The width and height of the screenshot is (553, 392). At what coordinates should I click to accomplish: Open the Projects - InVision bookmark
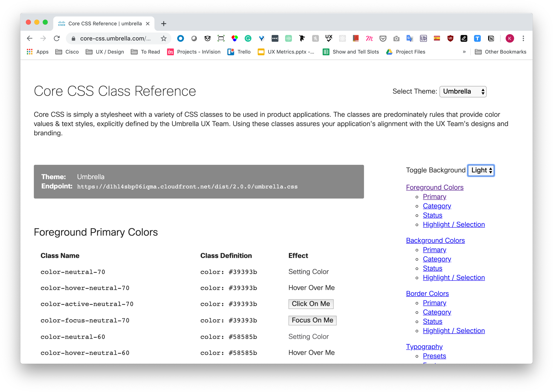194,52
